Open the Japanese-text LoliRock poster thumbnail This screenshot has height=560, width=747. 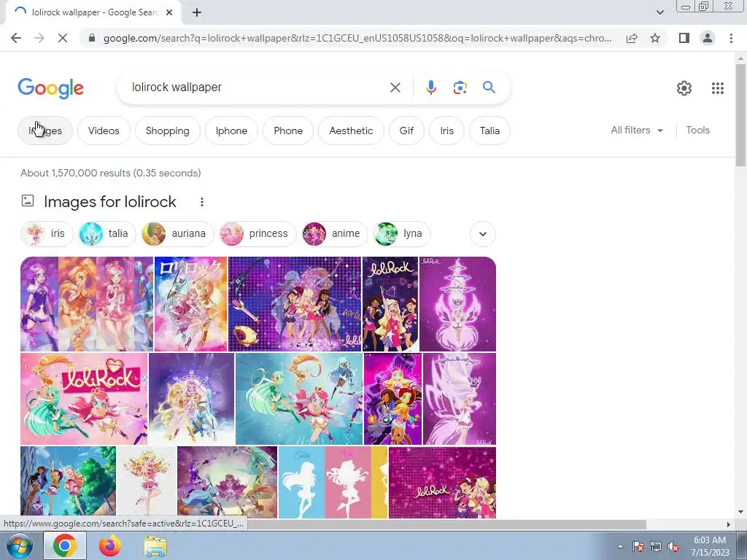point(190,304)
